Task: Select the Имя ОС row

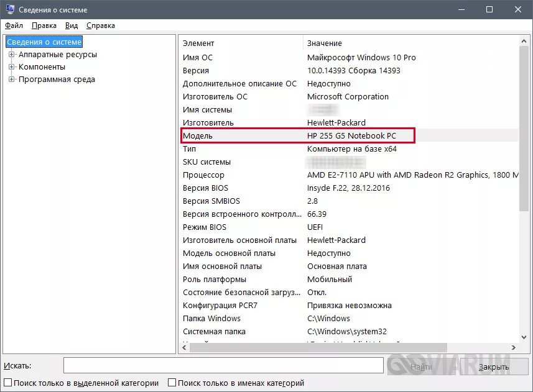Action: tap(349, 57)
